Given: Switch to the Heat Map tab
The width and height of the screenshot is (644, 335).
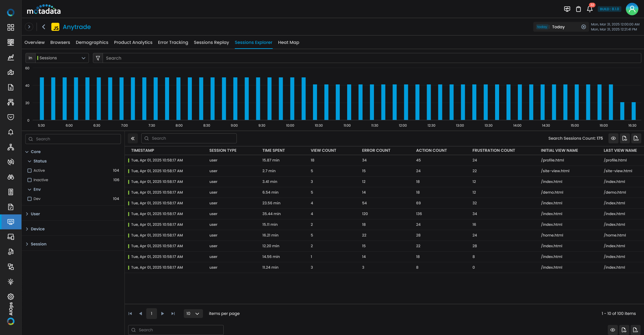Looking at the screenshot, I should coord(288,42).
